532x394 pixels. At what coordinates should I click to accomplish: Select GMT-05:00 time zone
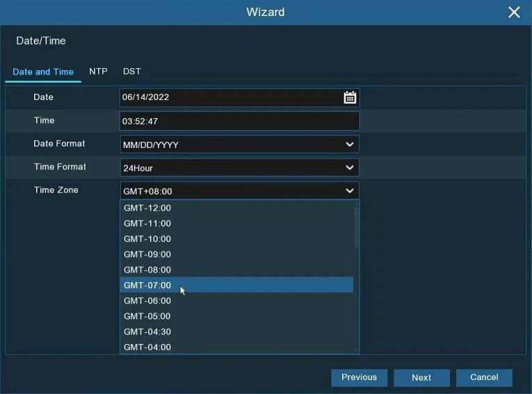pos(236,316)
